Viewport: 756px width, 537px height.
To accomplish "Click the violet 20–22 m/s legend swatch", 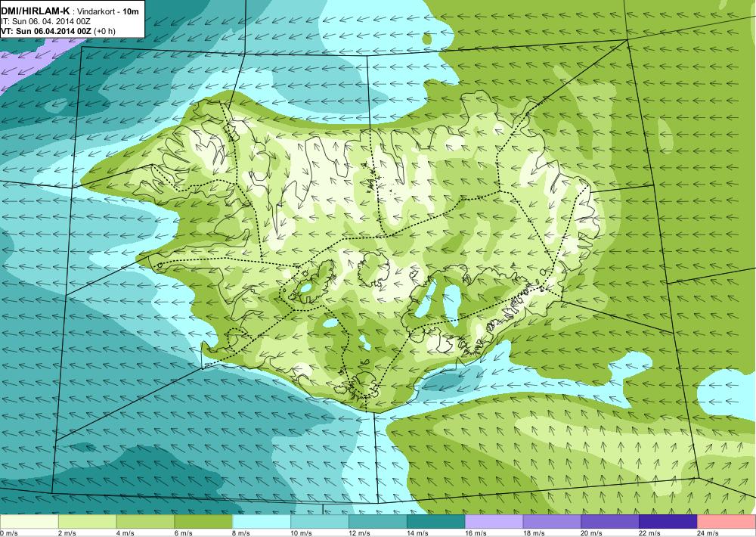I will click(610, 522).
